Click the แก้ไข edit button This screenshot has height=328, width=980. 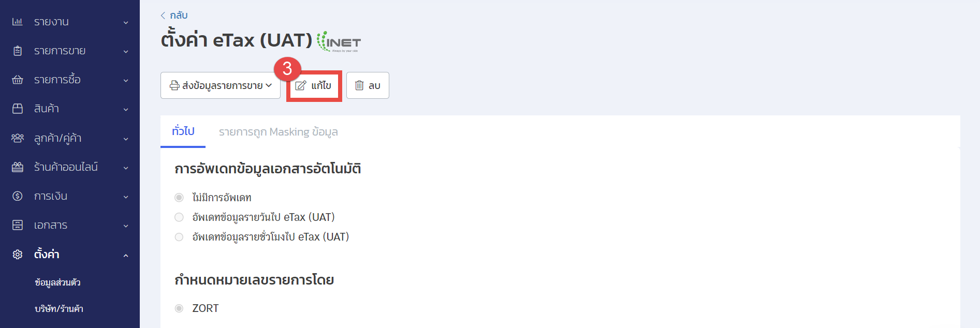[314, 86]
